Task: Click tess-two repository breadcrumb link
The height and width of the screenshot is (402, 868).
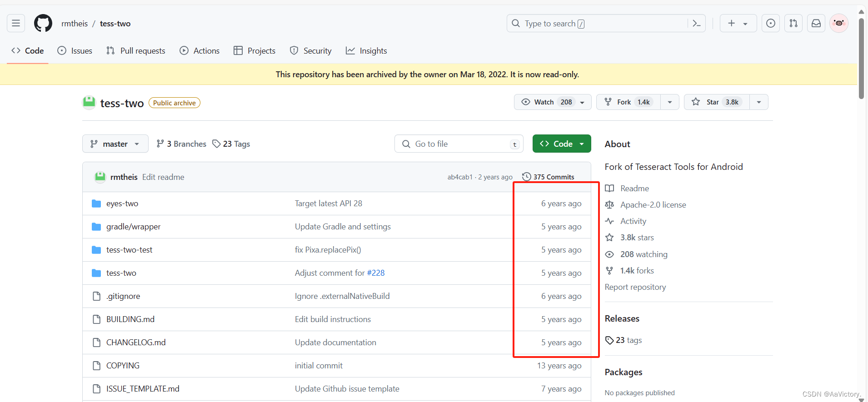Action: [x=115, y=24]
